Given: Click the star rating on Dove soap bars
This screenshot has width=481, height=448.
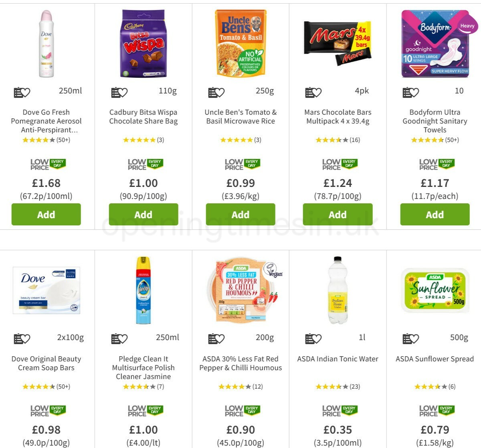Looking at the screenshot, I should (46, 387).
